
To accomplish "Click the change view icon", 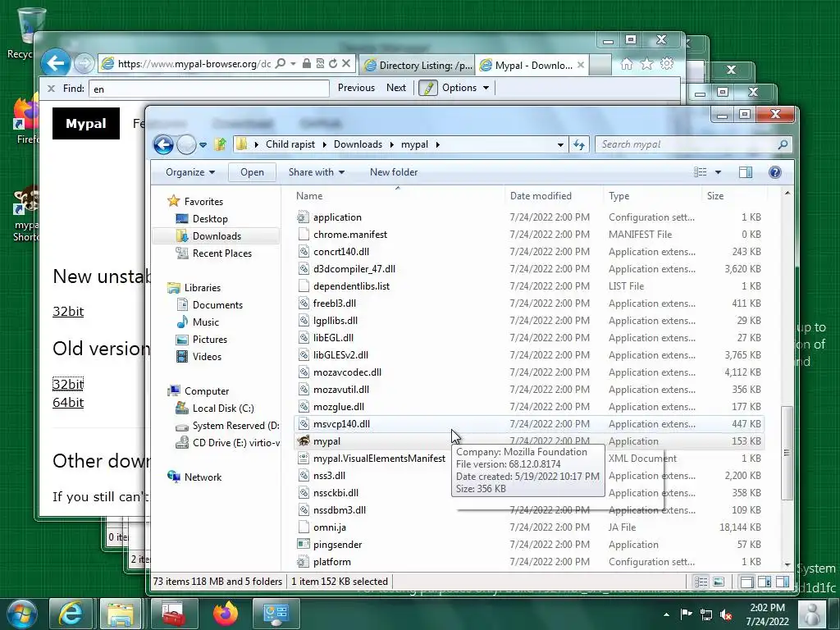I will click(x=701, y=172).
